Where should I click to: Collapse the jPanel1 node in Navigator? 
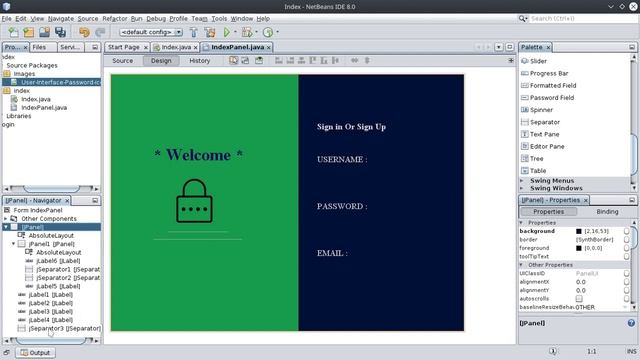pos(13,244)
